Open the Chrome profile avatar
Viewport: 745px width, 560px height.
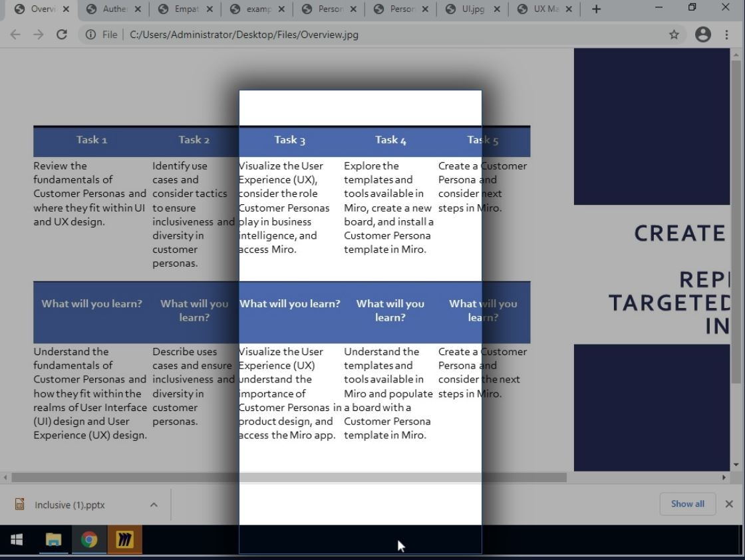pos(702,35)
